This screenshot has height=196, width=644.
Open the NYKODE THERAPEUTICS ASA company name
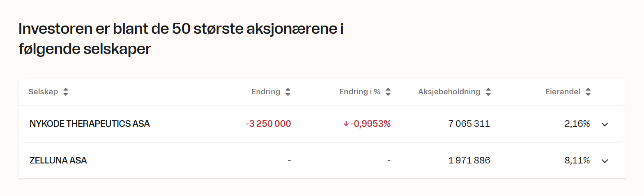click(90, 124)
